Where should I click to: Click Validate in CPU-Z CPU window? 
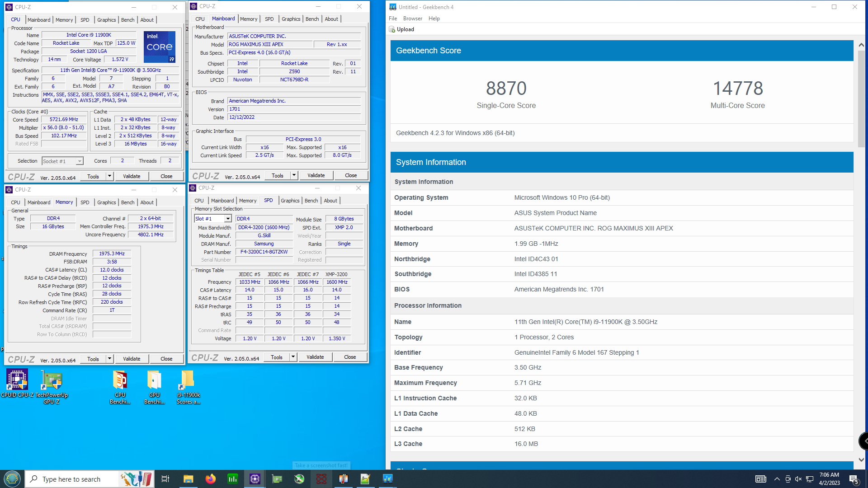click(132, 176)
